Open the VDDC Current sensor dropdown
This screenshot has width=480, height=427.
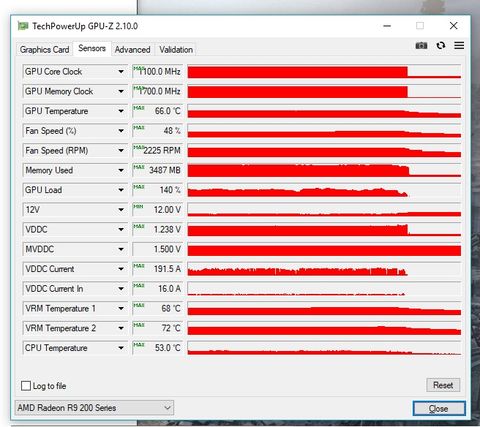[75, 269]
